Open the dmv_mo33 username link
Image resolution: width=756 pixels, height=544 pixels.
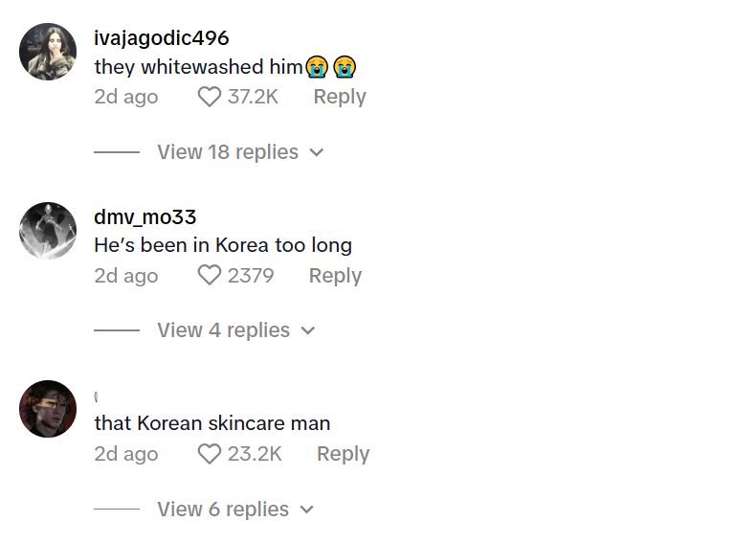[145, 217]
